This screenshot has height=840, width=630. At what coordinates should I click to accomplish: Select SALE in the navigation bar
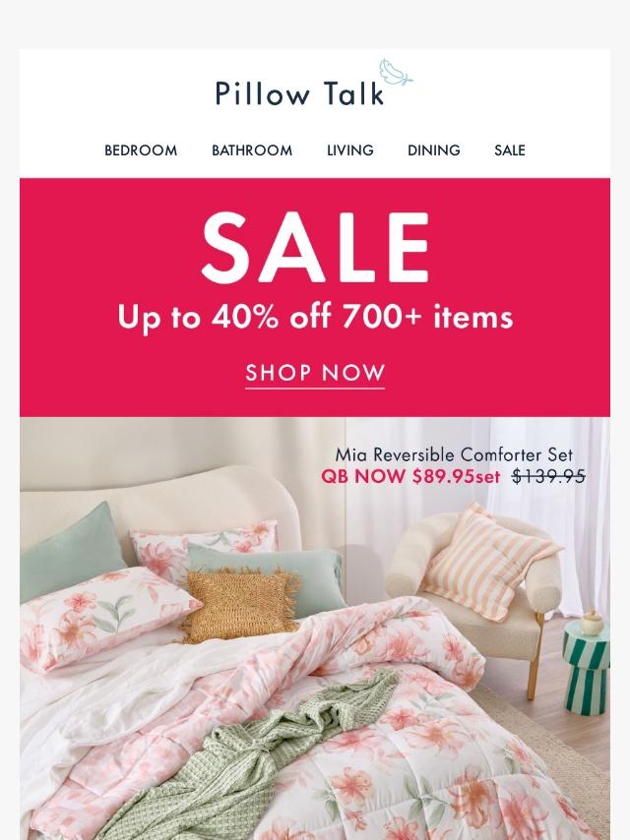[510, 150]
